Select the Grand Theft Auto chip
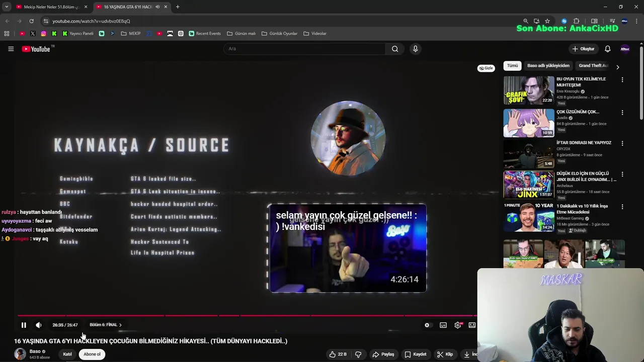 point(593,66)
